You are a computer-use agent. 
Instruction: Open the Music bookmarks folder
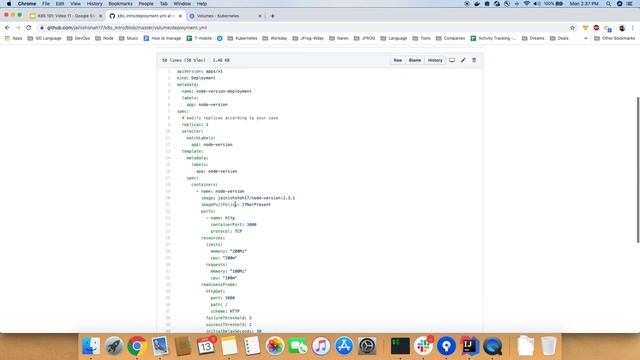(x=128, y=38)
